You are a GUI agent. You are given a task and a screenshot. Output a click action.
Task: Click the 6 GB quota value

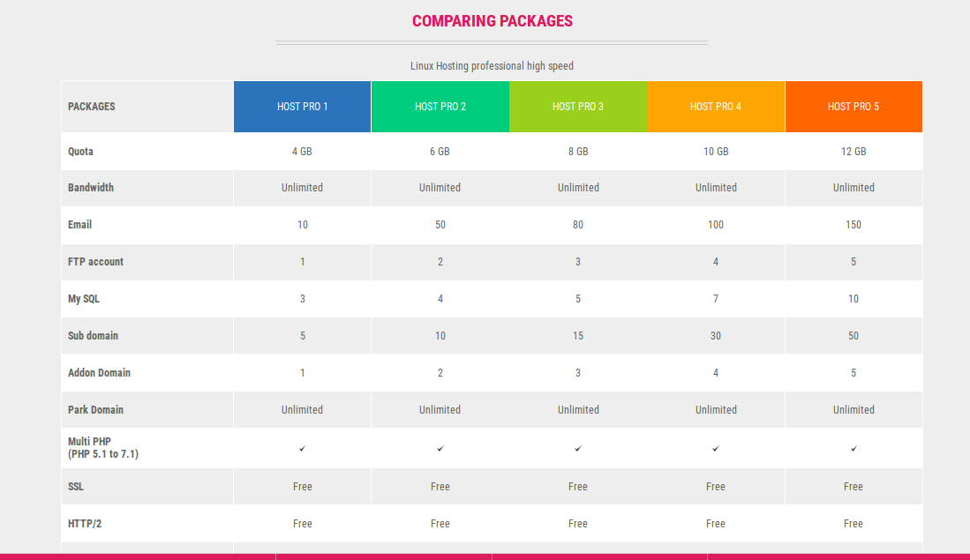(440, 152)
